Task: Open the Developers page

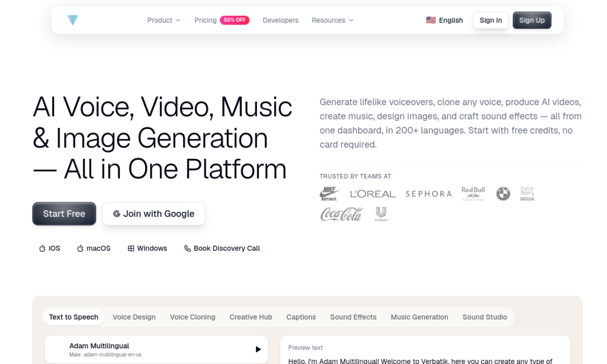Action: coord(281,20)
